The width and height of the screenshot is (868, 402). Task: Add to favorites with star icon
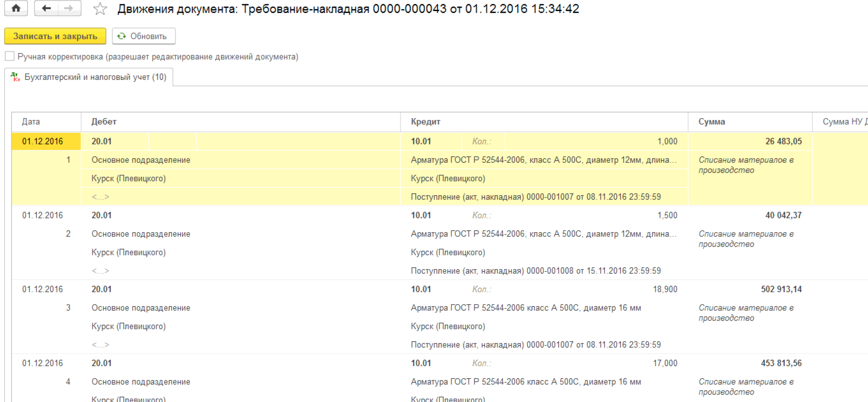(100, 9)
